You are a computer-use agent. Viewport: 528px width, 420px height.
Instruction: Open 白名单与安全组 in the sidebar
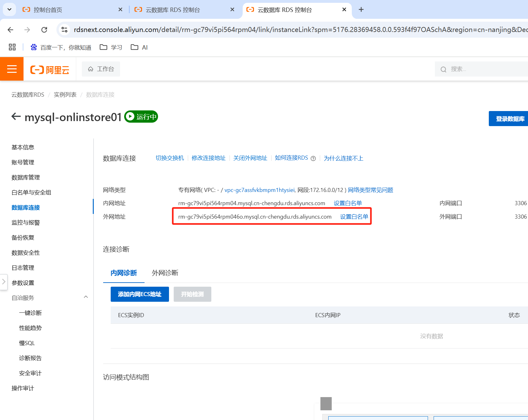tap(31, 193)
